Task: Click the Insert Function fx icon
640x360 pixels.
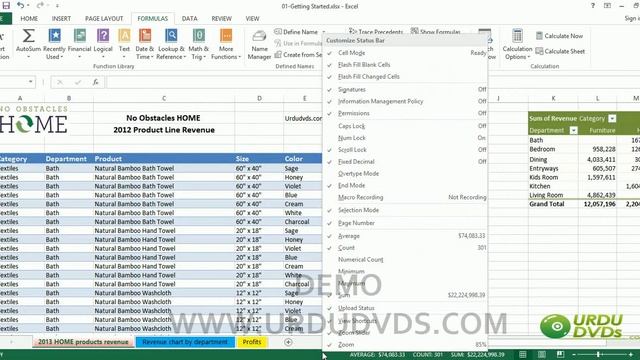Action: tap(96, 82)
